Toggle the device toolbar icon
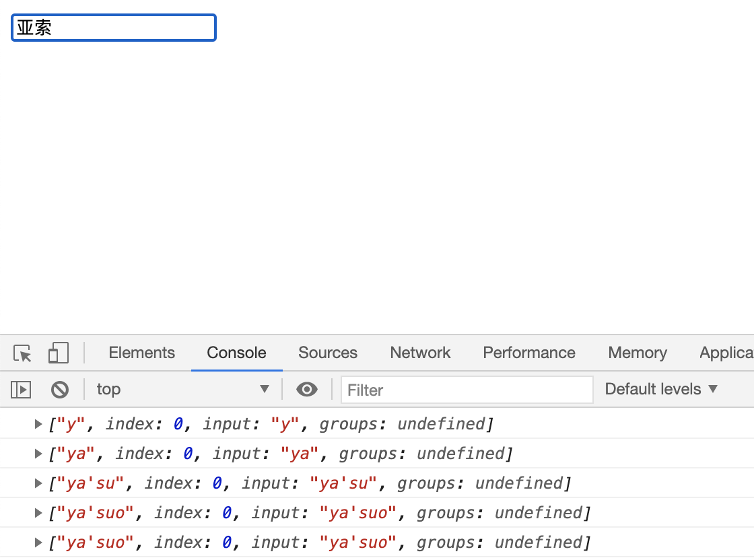Screen dimensions: 754x560 pyautogui.click(x=59, y=353)
